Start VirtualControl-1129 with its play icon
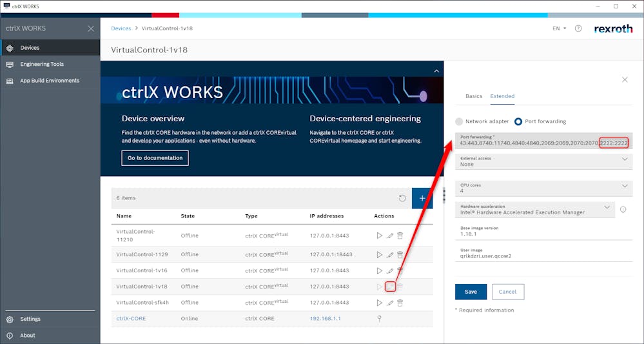Image resolution: width=644 pixels, height=344 pixels. (x=379, y=254)
